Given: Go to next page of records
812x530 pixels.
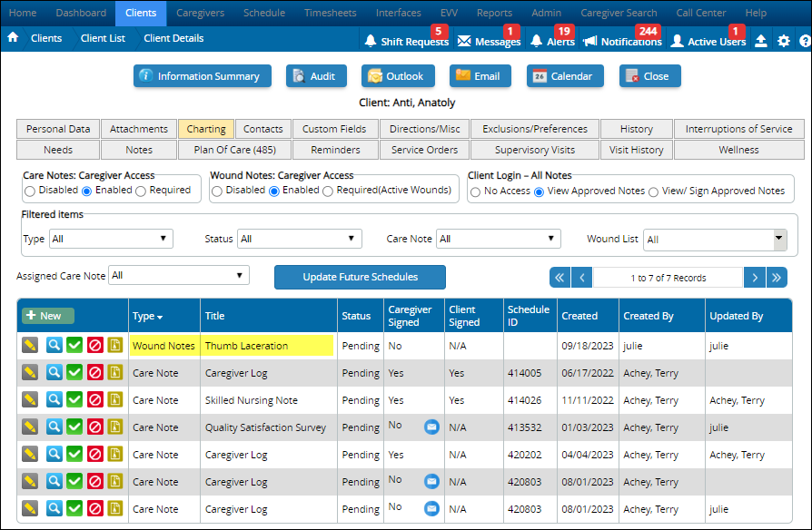Looking at the screenshot, I should pyautogui.click(x=755, y=278).
